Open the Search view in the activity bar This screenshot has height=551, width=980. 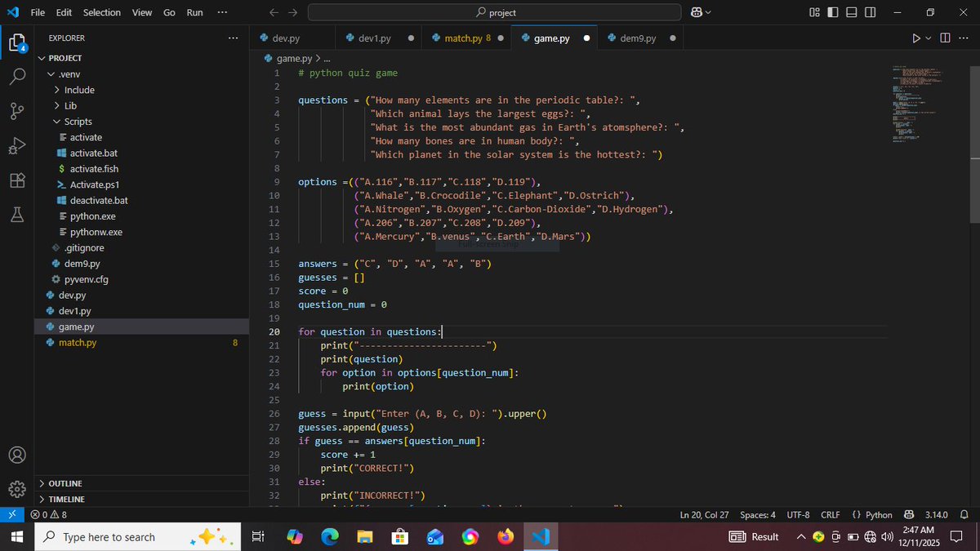tap(17, 78)
